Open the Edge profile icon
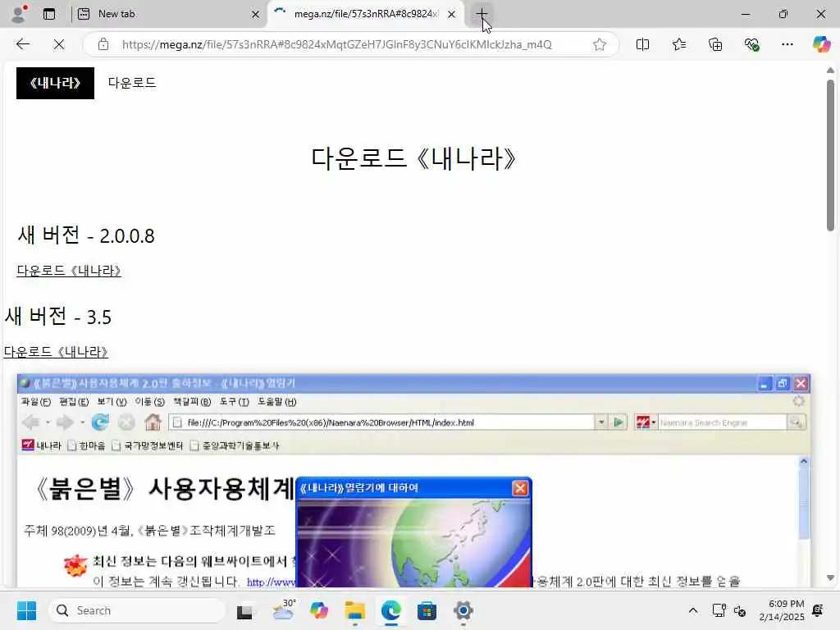The height and width of the screenshot is (630, 840). 19,14
